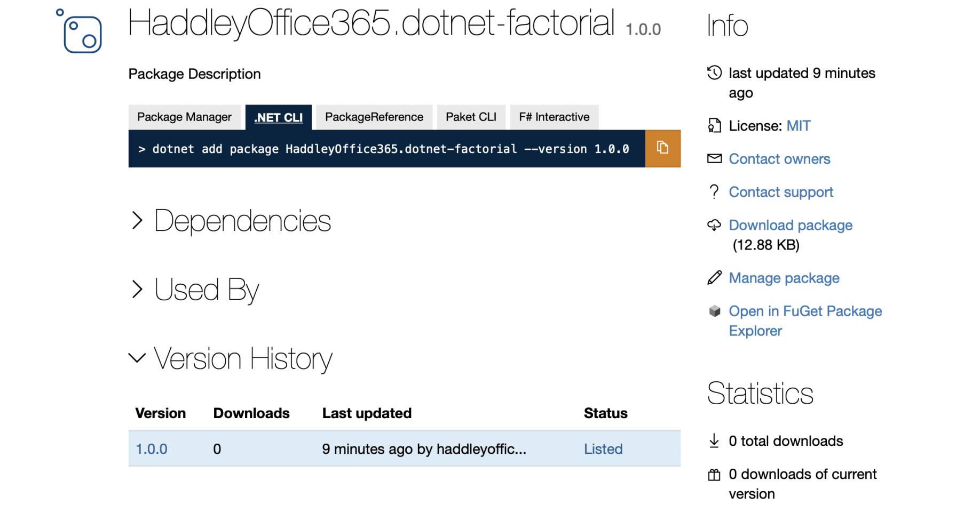Select the PackageReference tab
Screen dimensions: 980x513
pyautogui.click(x=374, y=117)
